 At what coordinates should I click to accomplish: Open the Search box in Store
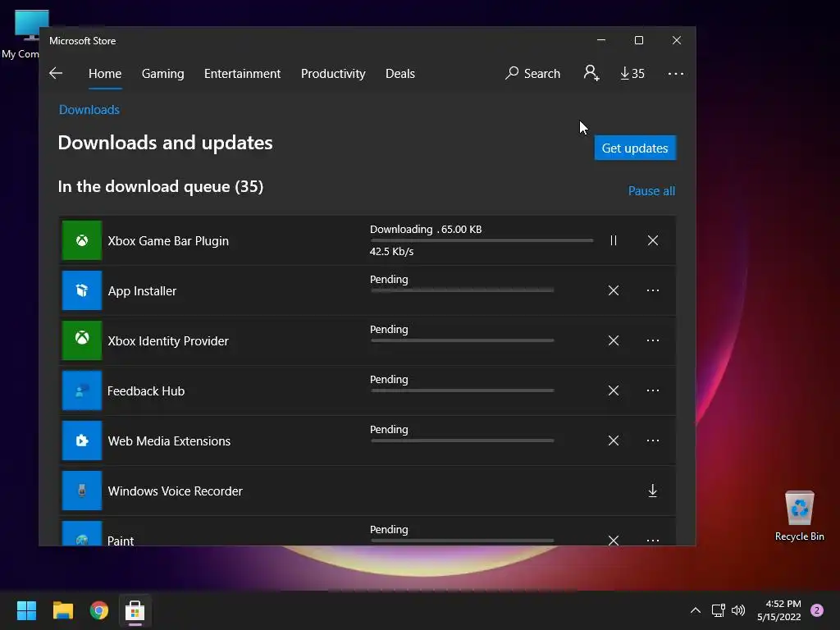[532, 73]
